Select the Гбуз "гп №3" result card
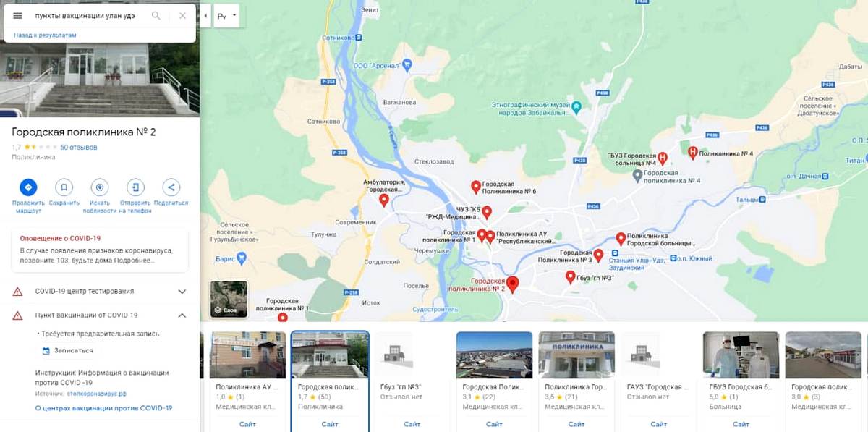Viewport: 868px width, 432px height. point(412,381)
